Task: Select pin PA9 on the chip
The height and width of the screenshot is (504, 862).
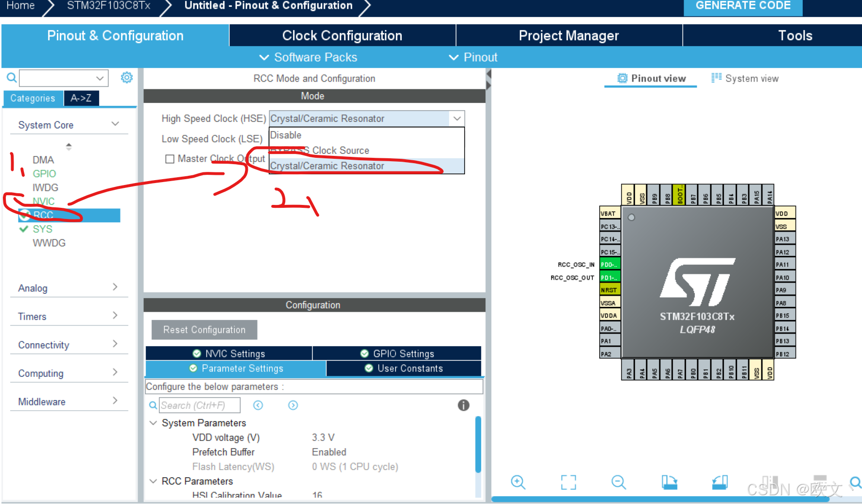Action: 785,290
